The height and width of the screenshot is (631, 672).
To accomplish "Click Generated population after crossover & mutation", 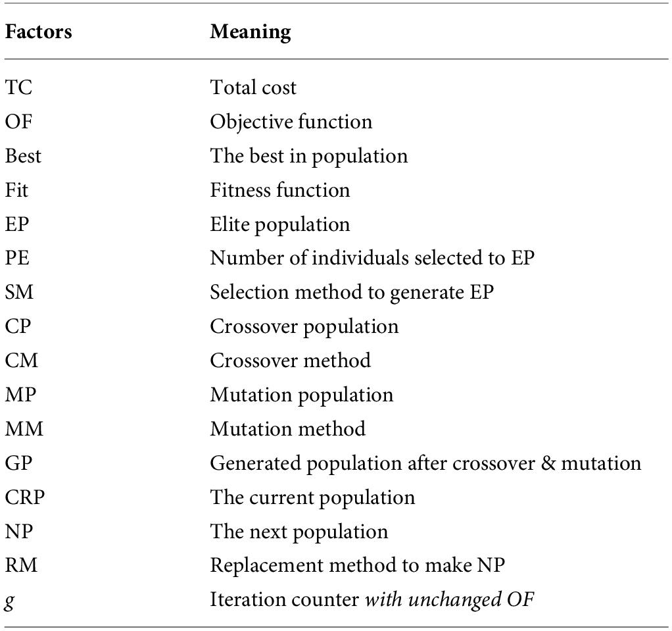I will pos(425,464).
